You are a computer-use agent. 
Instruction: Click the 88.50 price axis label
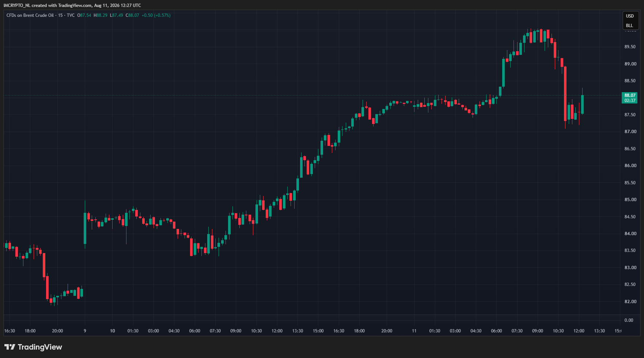630,81
